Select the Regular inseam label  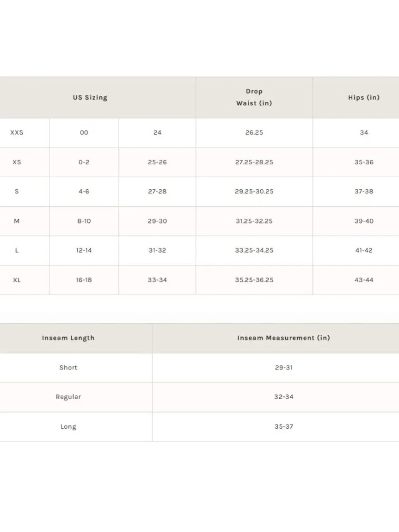pos(68,397)
